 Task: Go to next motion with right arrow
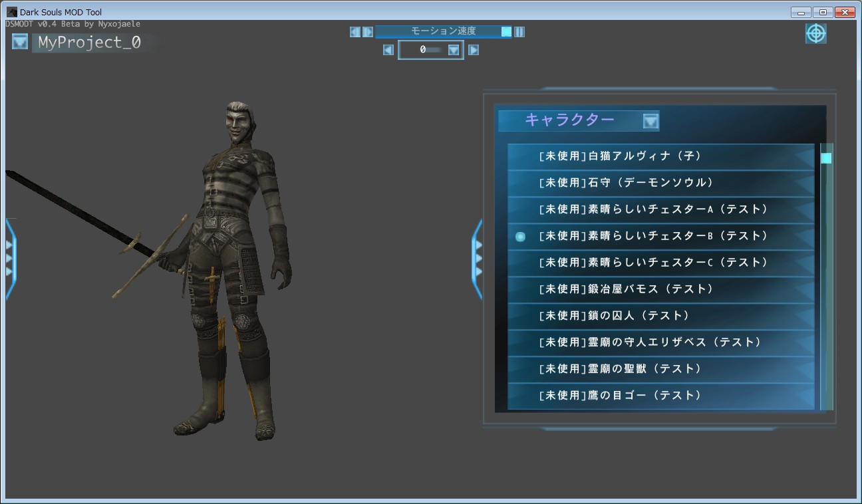pos(474,50)
